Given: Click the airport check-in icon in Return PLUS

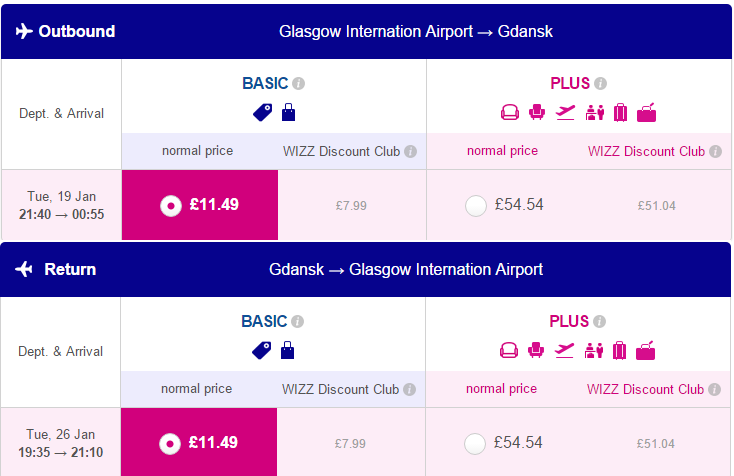Looking at the screenshot, I should point(594,350).
